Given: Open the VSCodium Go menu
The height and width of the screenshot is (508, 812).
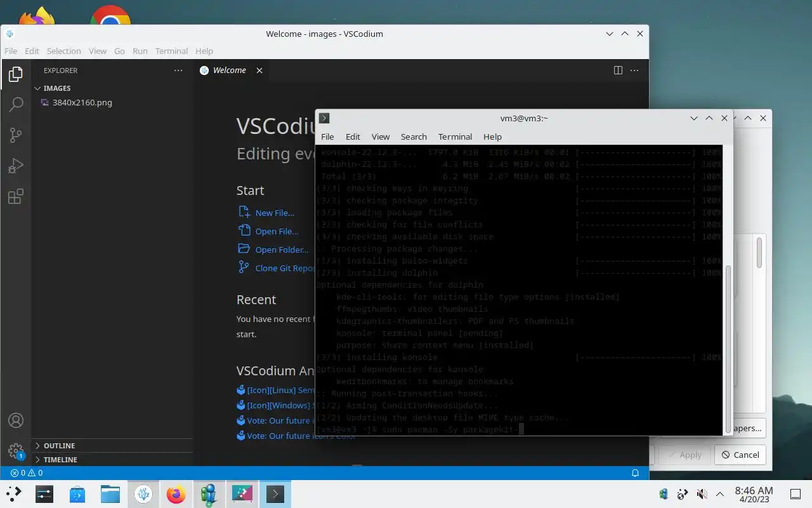Looking at the screenshot, I should pyautogui.click(x=119, y=51).
